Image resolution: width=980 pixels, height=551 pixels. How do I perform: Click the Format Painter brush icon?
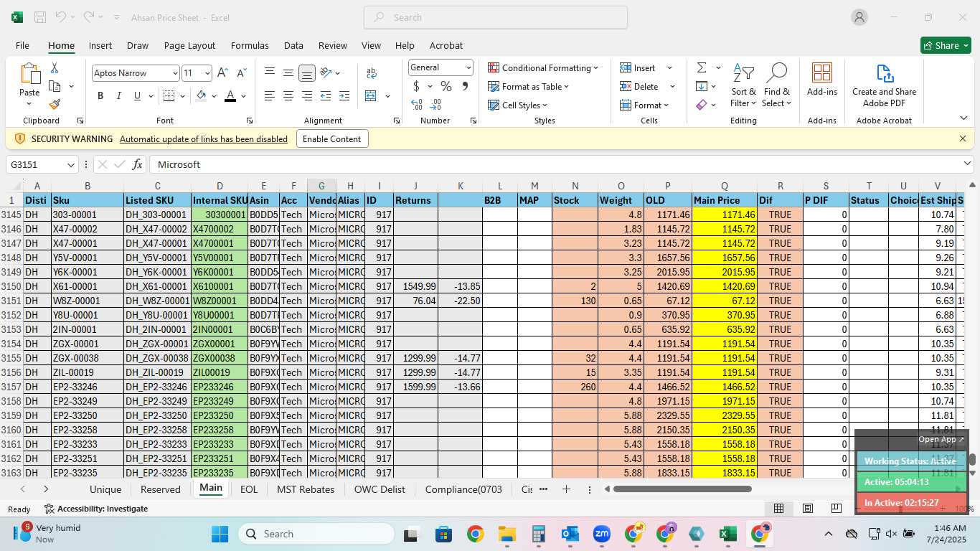tap(55, 104)
